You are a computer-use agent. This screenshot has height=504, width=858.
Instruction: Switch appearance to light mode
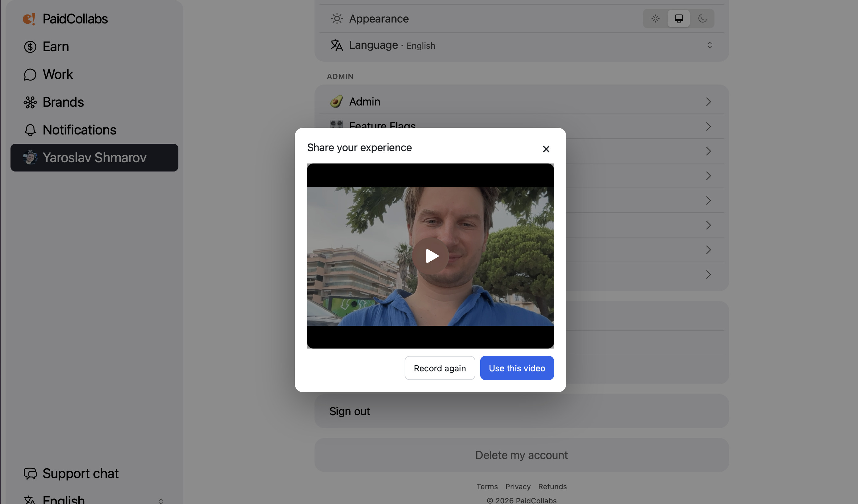coord(656,19)
